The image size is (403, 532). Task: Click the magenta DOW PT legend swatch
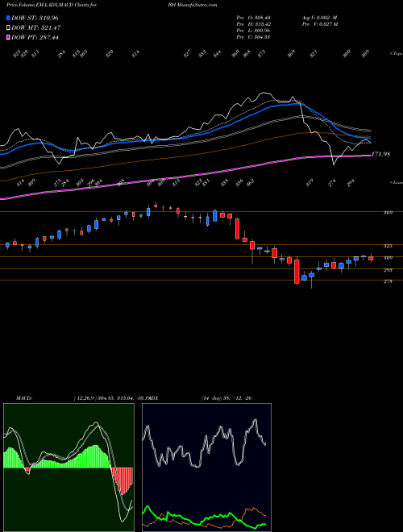click(8, 37)
